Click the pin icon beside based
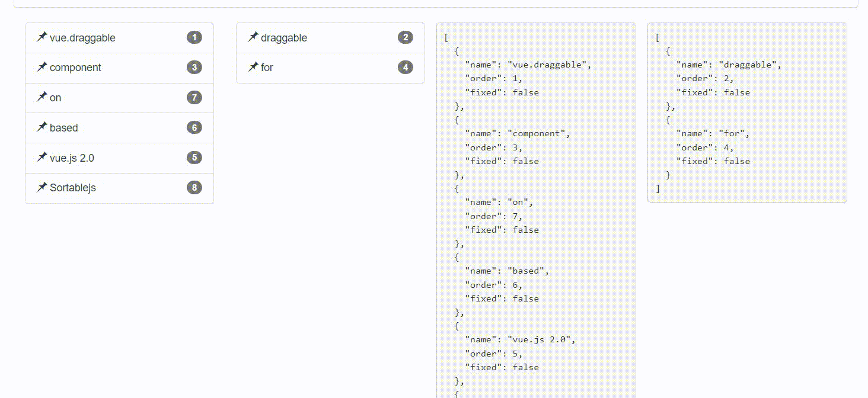Viewport: 868px width, 398px height. click(41, 127)
